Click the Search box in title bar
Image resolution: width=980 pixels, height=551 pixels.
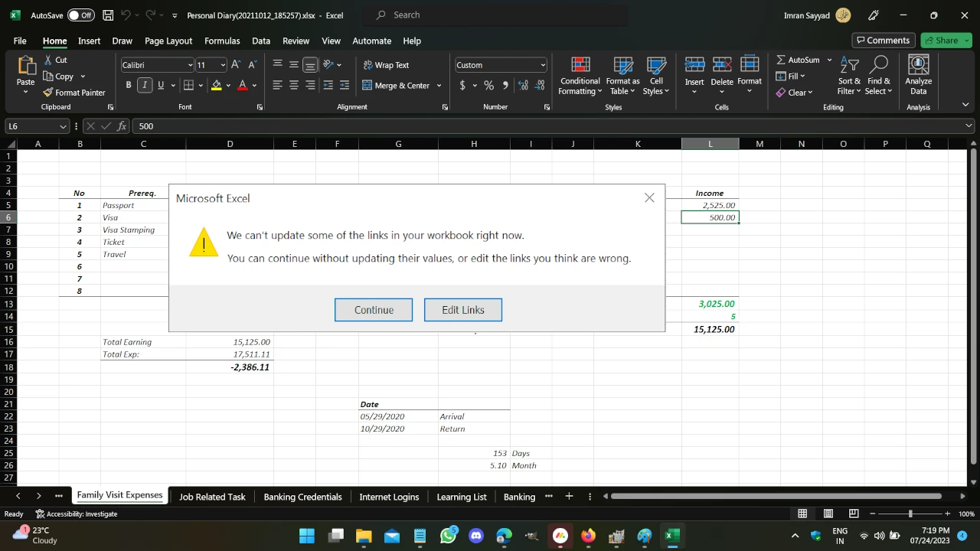496,15
